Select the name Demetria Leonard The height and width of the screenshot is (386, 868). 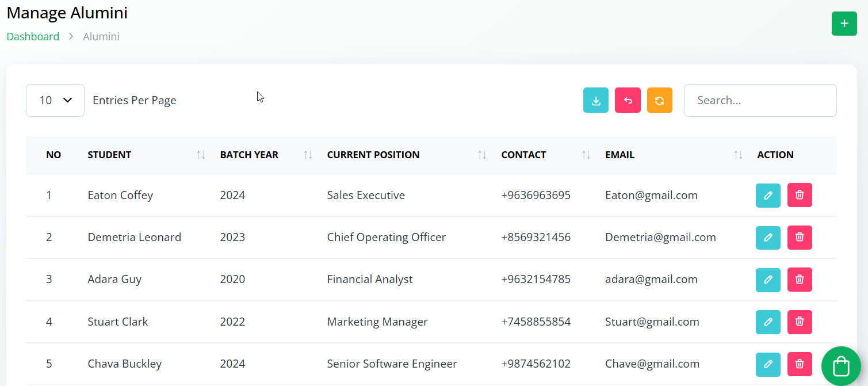coord(134,237)
